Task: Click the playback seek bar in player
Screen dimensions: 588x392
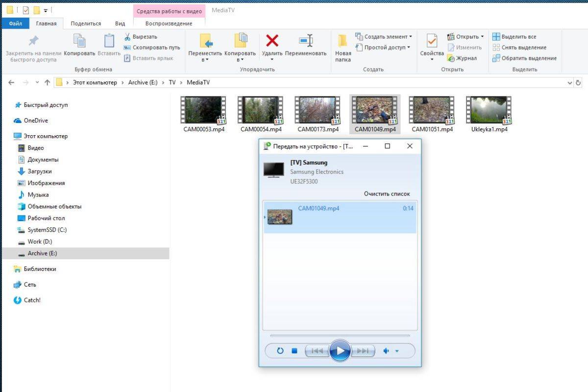Action: (340, 336)
